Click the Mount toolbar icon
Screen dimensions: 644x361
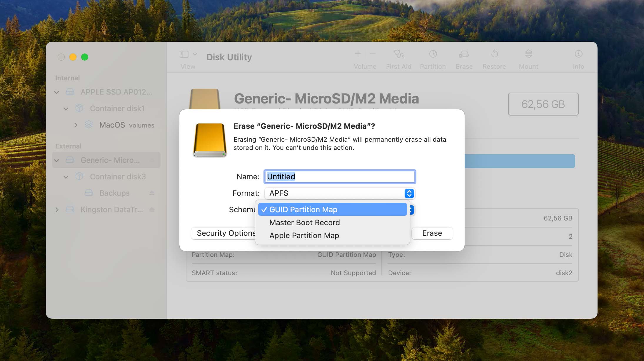coord(528,54)
